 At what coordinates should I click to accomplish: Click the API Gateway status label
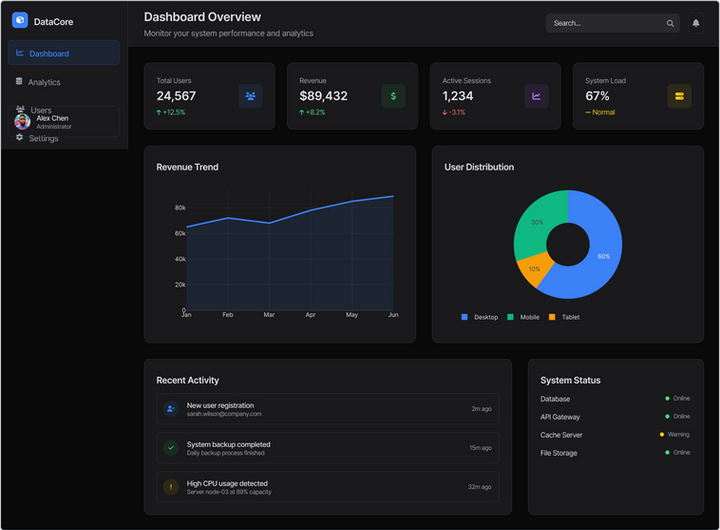(560, 417)
